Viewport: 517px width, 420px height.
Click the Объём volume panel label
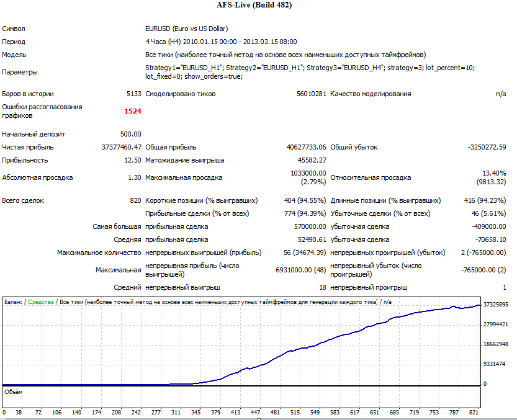click(14, 392)
